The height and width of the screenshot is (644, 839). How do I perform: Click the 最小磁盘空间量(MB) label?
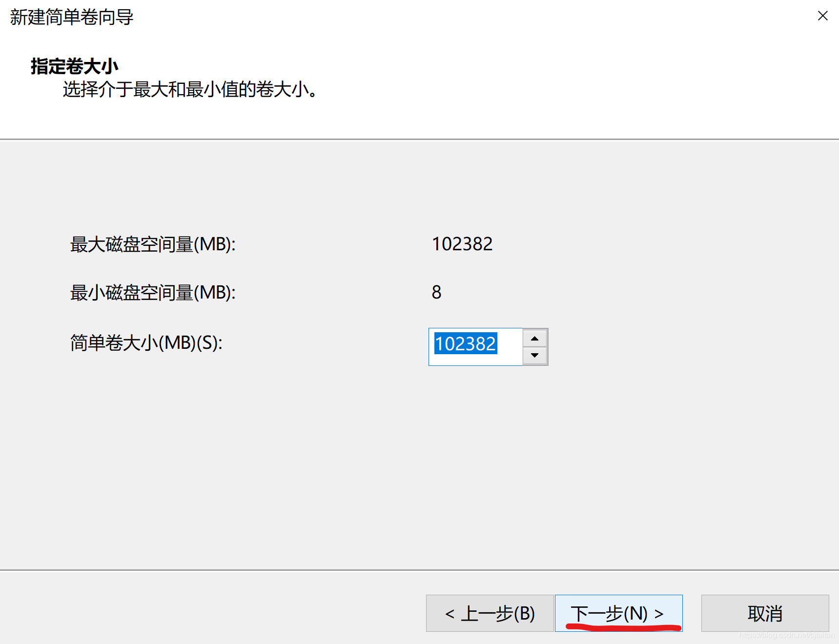click(153, 293)
